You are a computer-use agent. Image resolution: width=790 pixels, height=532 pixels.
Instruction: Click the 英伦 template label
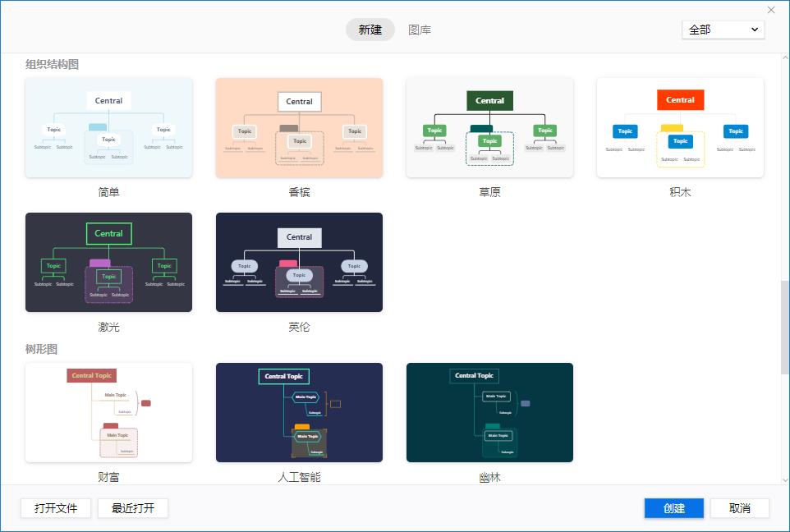click(x=299, y=327)
